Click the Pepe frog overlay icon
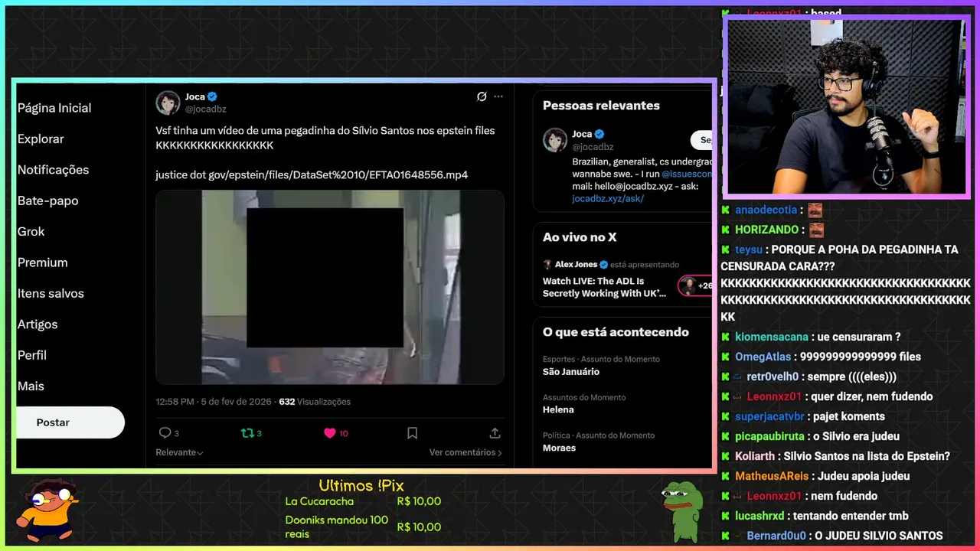Image resolution: width=980 pixels, height=551 pixels. tap(681, 511)
